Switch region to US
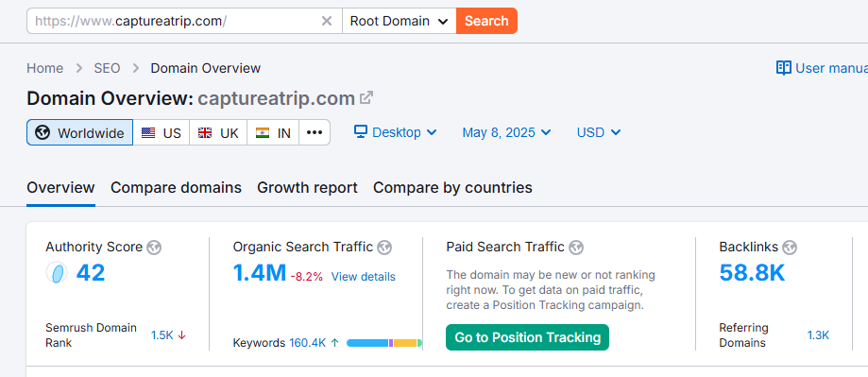The height and width of the screenshot is (377, 868). pyautogui.click(x=162, y=133)
